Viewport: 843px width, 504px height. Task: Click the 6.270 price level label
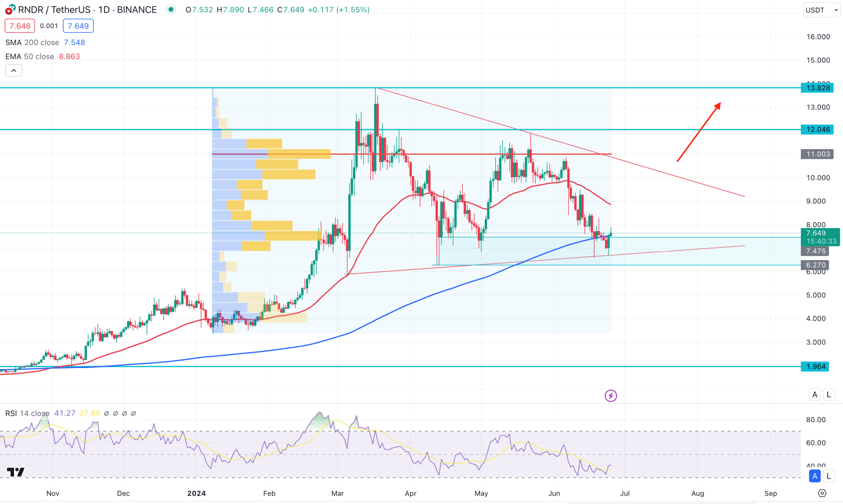[x=815, y=265]
